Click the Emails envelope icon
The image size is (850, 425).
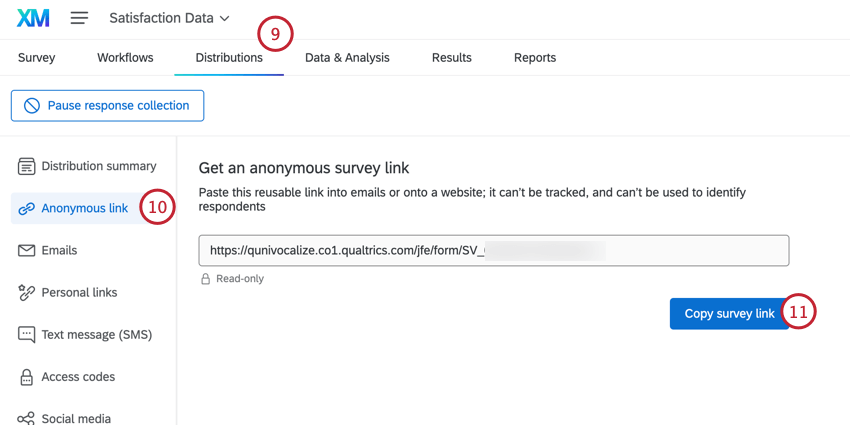[27, 250]
